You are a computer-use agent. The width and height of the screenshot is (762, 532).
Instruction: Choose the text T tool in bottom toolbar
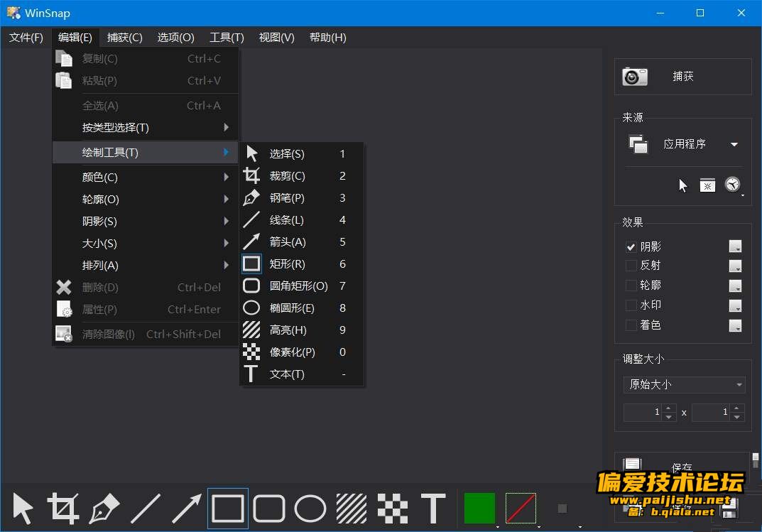pos(433,508)
